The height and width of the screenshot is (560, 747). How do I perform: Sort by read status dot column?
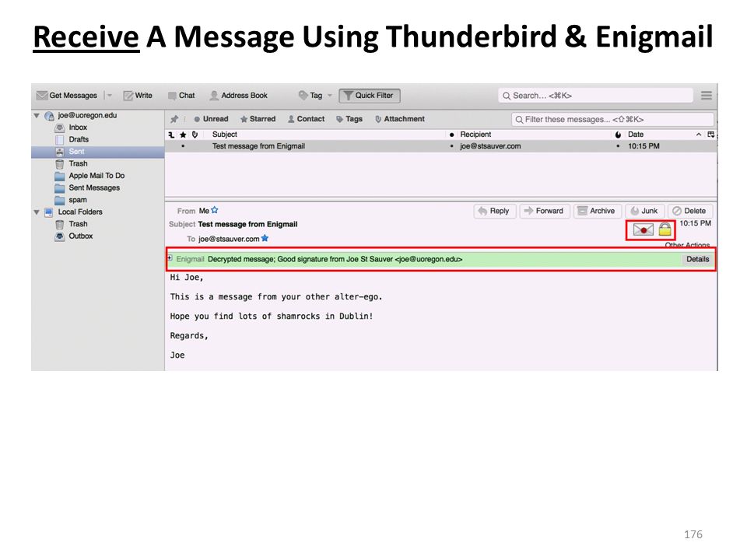[x=451, y=135]
